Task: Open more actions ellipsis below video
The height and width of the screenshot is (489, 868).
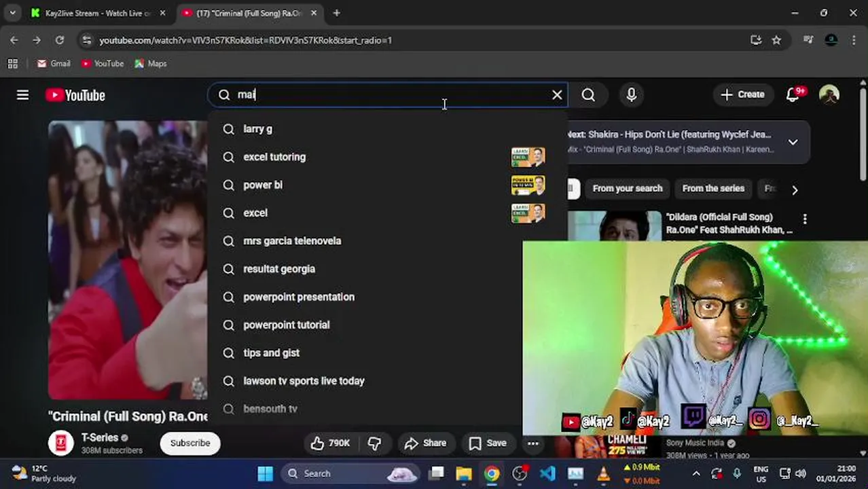Action: [x=533, y=443]
